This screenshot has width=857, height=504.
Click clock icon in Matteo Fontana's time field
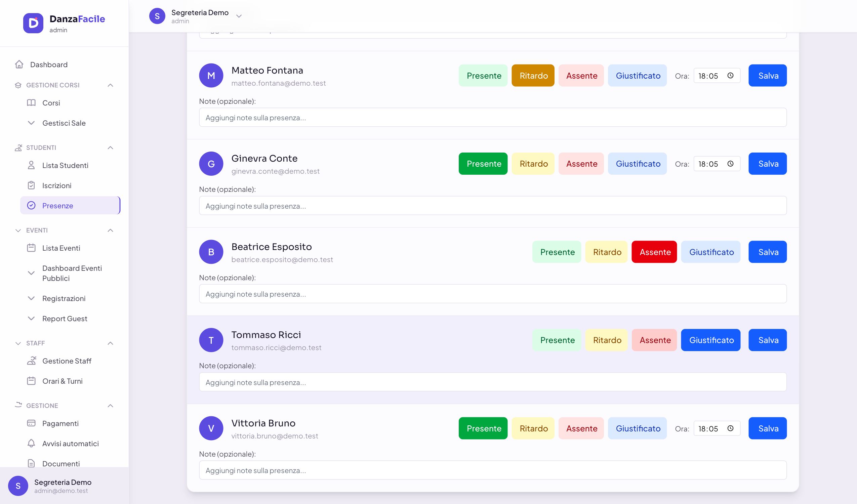731,76
